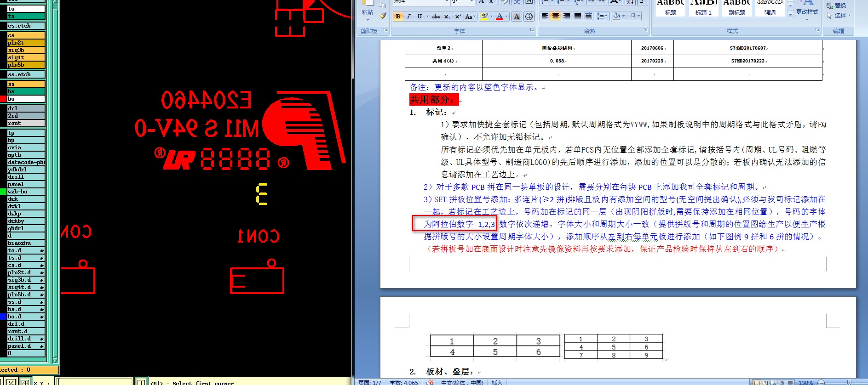Select the 'biaozhu' layer row
Image resolution: width=868 pixels, height=385 pixels.
coord(26,243)
